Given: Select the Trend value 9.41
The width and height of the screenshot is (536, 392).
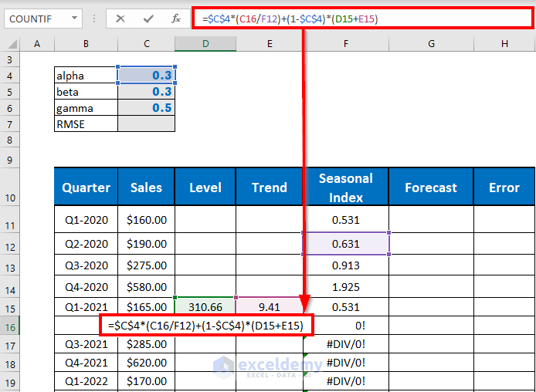Looking at the screenshot, I should (x=269, y=307).
